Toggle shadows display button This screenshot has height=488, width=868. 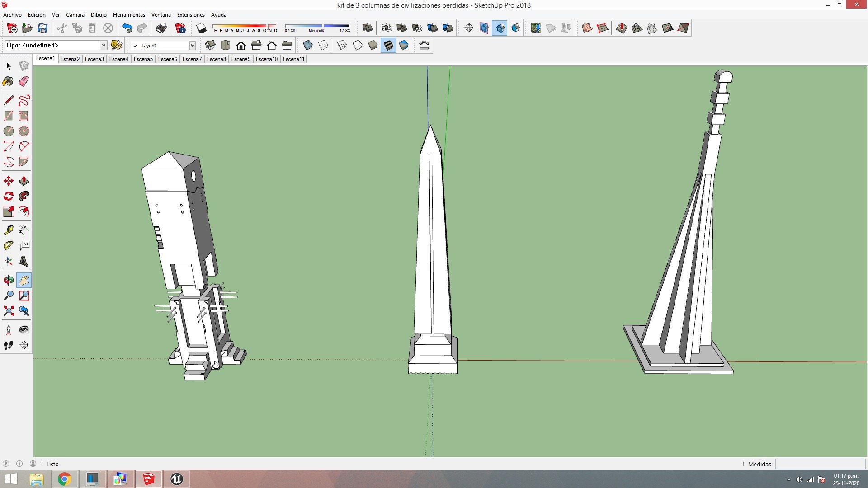click(x=202, y=28)
